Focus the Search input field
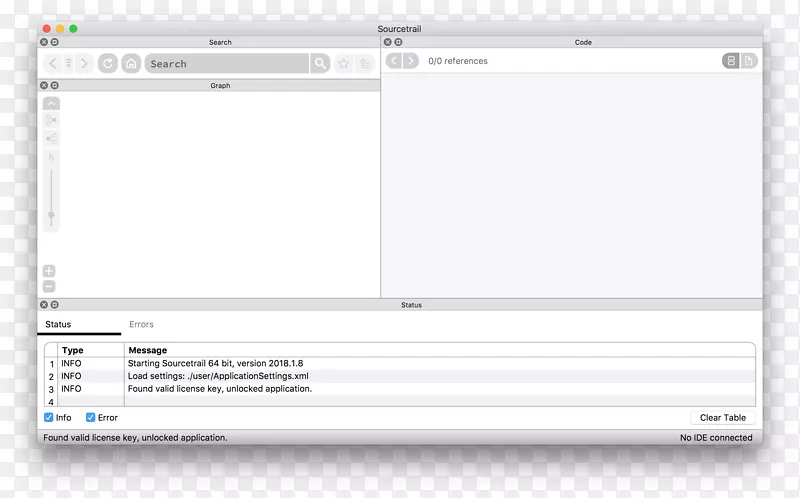800x498 pixels. (x=227, y=64)
